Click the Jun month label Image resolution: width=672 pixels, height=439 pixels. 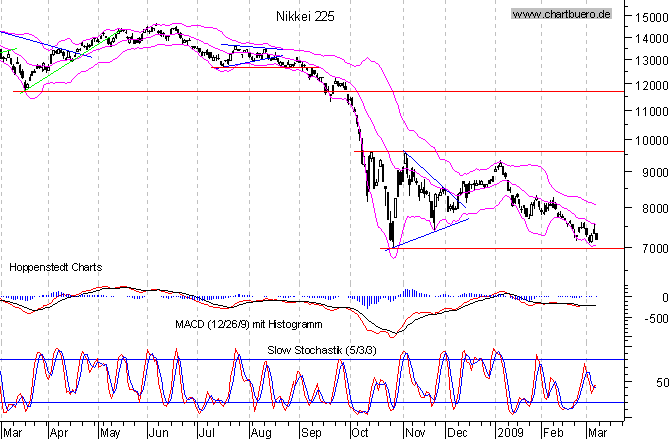coord(159,433)
